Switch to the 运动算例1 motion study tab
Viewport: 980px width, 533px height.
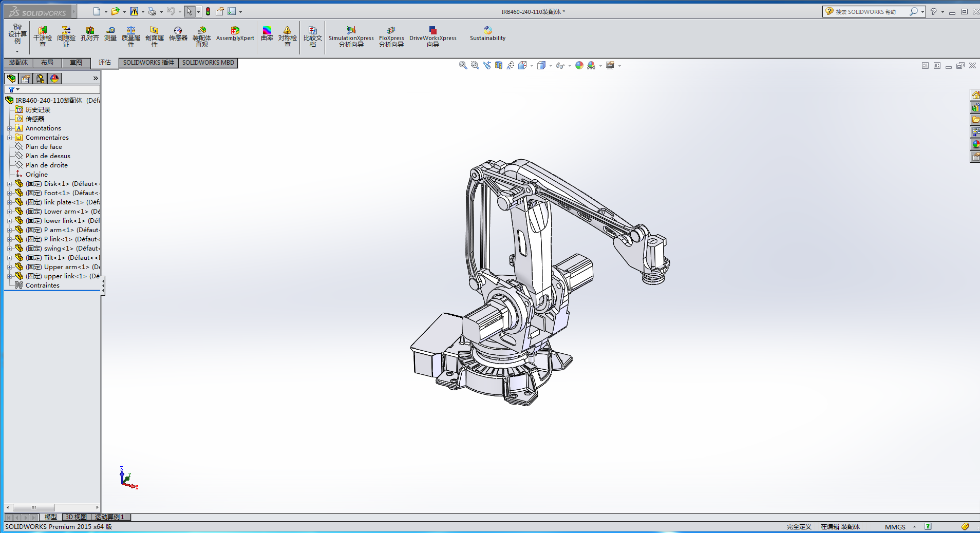(x=108, y=517)
